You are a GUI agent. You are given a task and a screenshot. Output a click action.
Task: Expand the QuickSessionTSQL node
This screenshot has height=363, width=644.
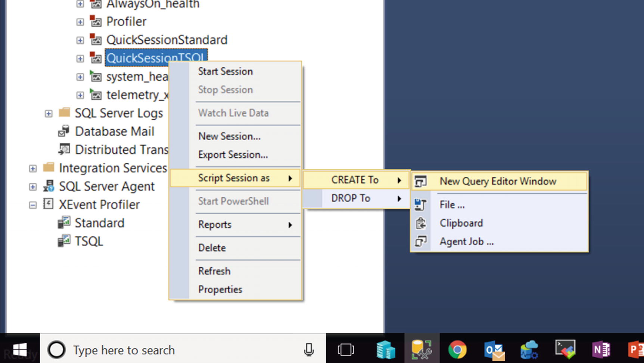[x=80, y=58]
